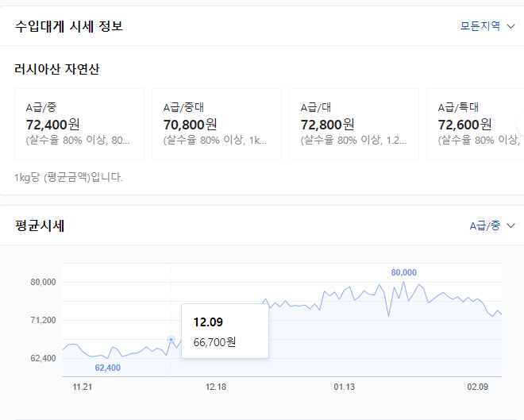
Task: Select the A급/중 72,400원 price card
Action: [79, 124]
